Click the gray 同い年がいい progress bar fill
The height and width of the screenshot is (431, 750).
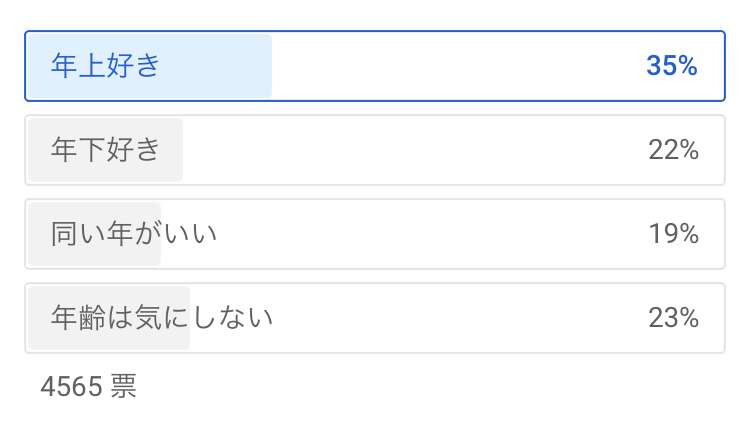coord(94,234)
